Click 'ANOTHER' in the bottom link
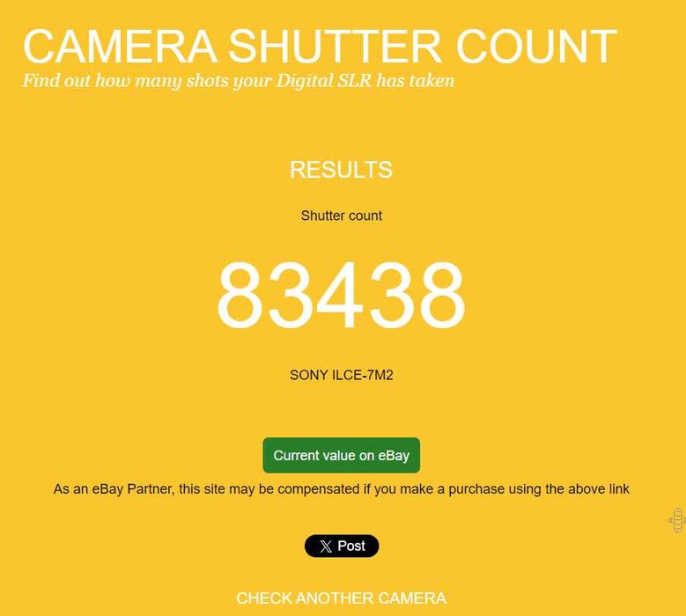Image resolution: width=686 pixels, height=616 pixels. tap(335, 598)
